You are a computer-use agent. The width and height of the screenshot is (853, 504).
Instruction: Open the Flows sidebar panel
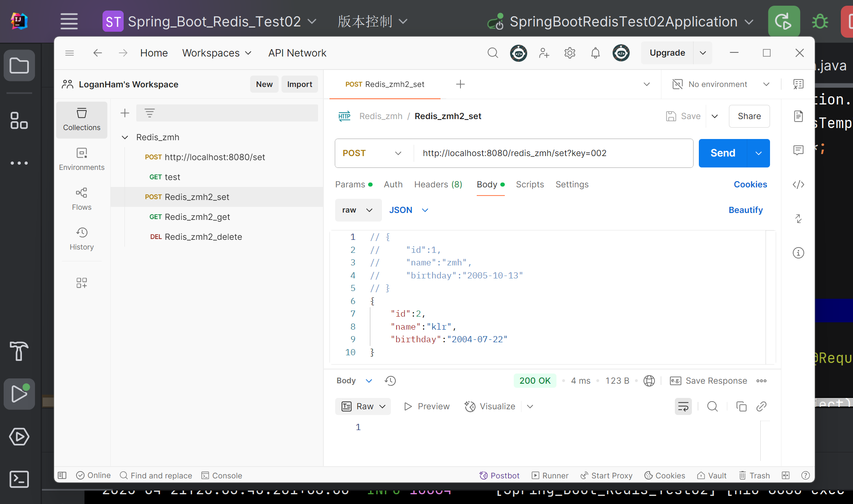coord(81,199)
